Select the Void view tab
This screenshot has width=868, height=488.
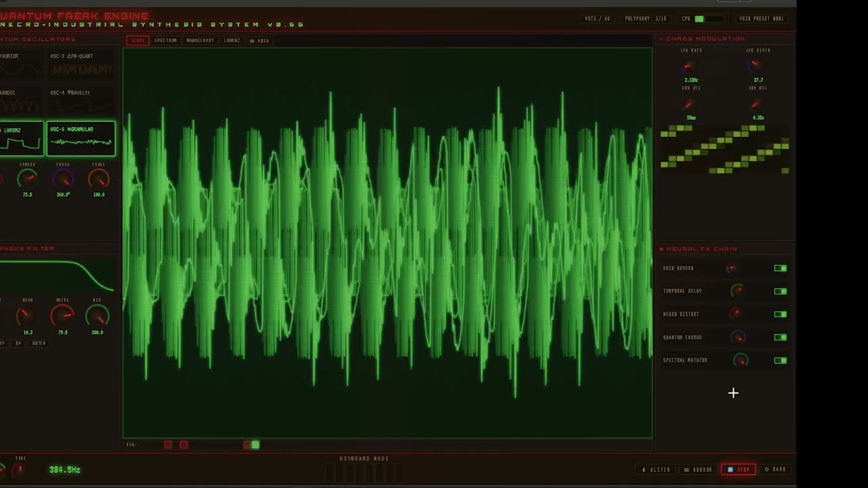point(260,41)
